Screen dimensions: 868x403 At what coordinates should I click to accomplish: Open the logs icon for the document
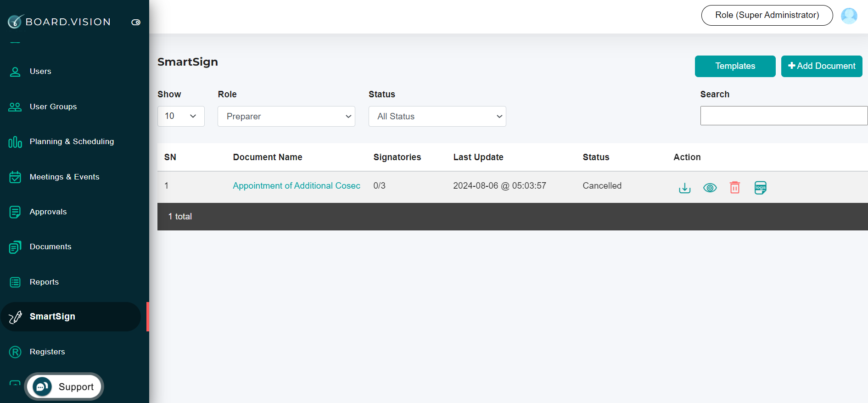pos(761,187)
